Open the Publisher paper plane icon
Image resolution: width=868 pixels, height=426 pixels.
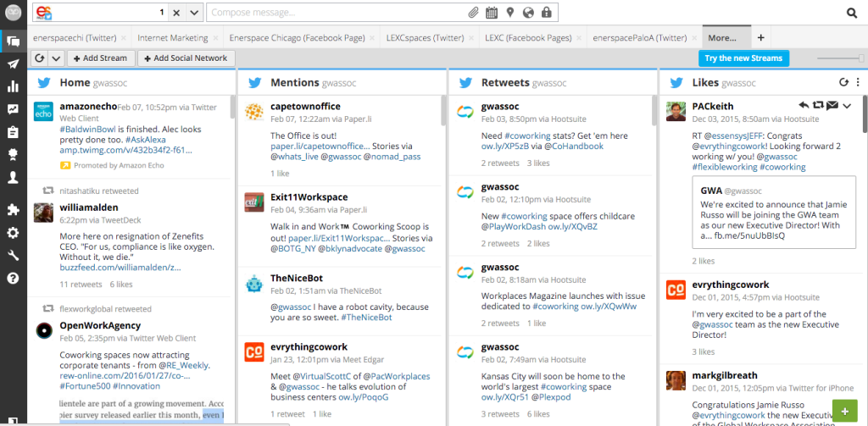tap(14, 64)
